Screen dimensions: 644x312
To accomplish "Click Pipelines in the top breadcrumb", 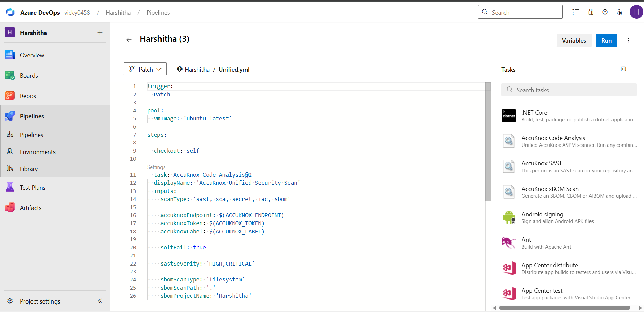I will pos(158,12).
